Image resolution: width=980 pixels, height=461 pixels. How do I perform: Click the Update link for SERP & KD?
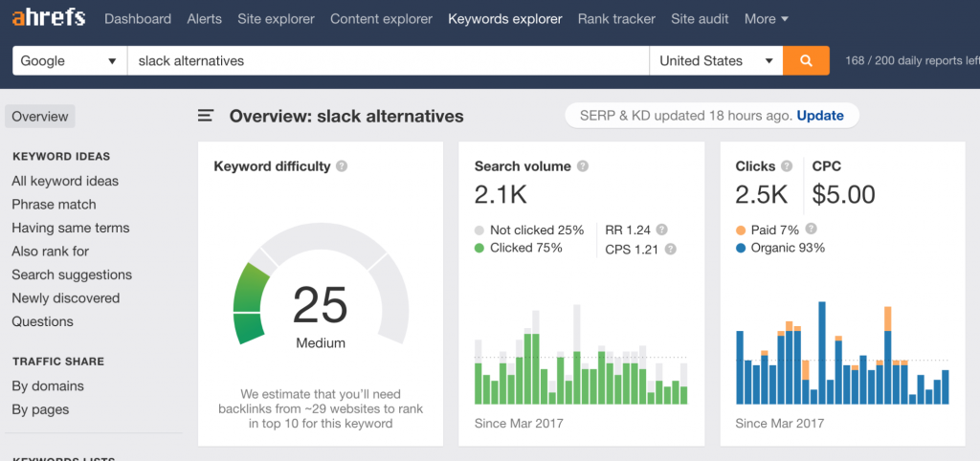820,116
